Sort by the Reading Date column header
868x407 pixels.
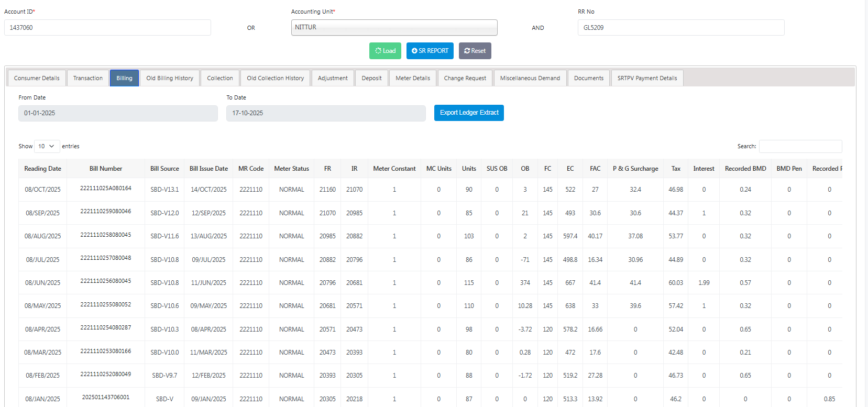[x=43, y=169]
